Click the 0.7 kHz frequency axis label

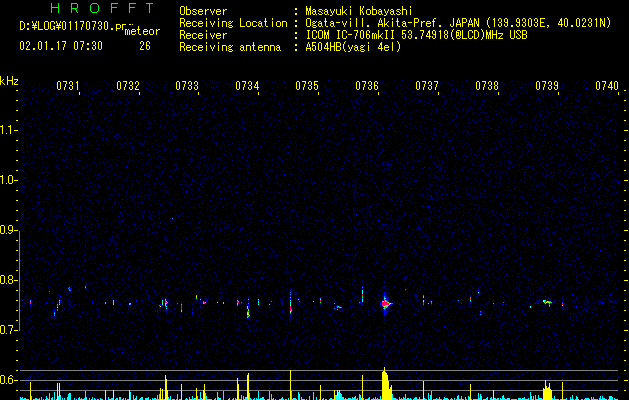(8, 330)
